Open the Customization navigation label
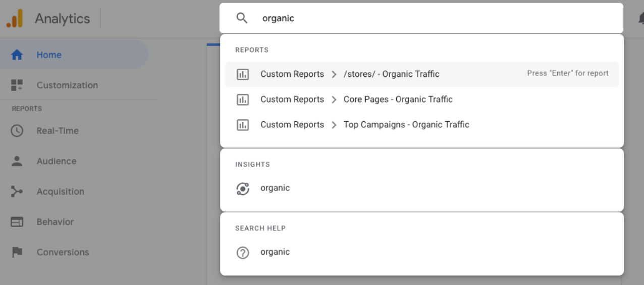The image size is (644, 285). click(67, 85)
